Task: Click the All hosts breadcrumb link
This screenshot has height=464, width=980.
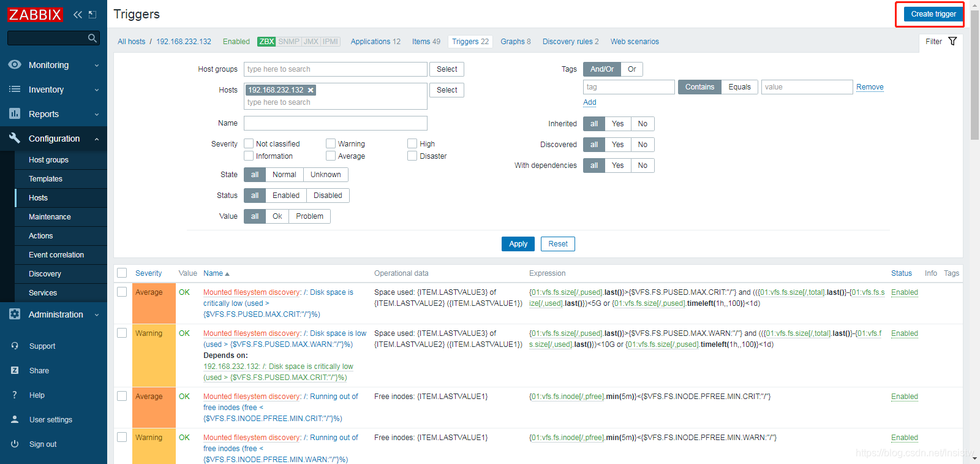Action: tap(132, 42)
